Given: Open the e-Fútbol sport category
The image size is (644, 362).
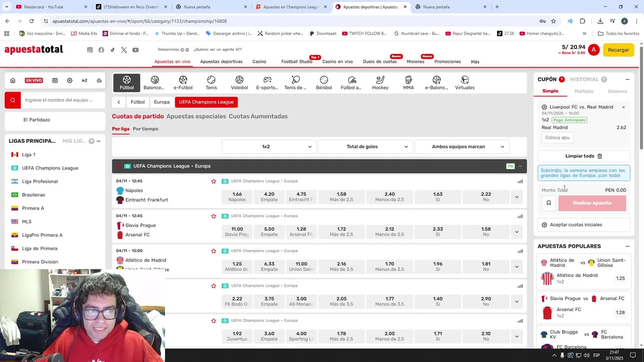Looking at the screenshot, I should tap(183, 83).
